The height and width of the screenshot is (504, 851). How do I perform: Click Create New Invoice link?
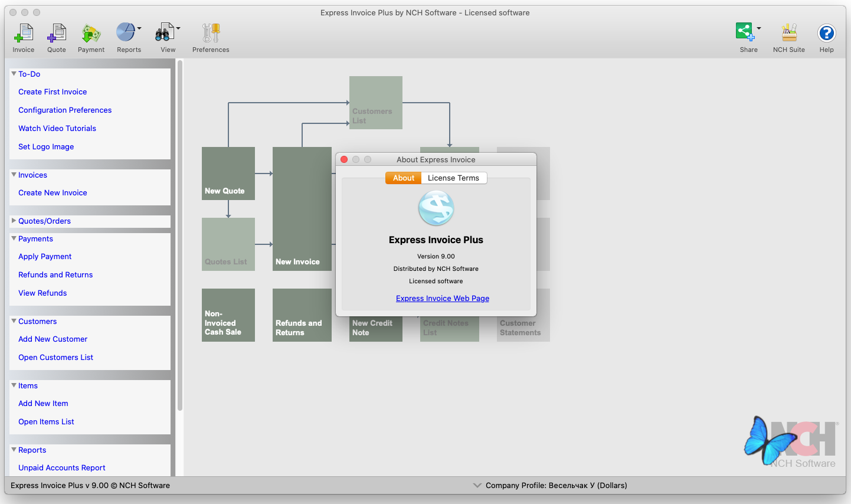click(53, 192)
